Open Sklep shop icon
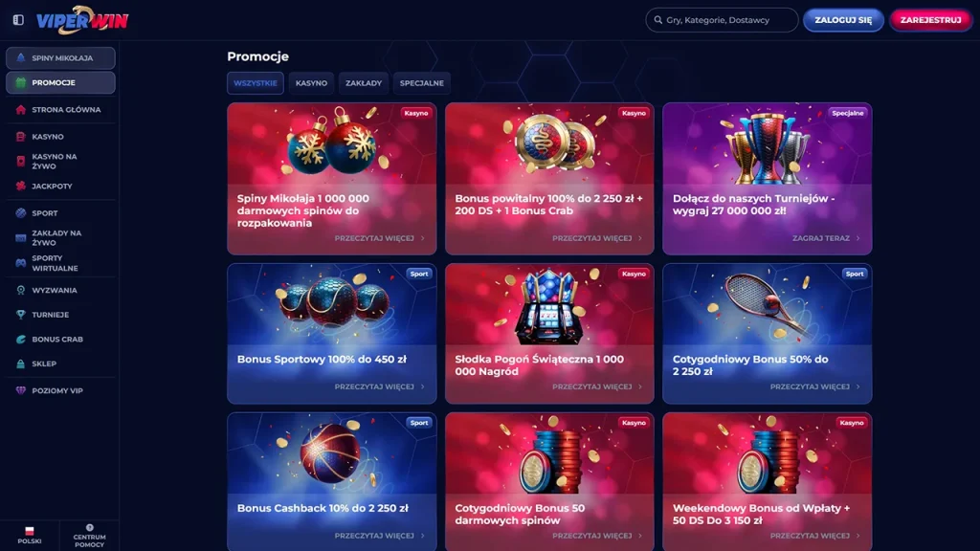The image size is (980, 551). click(21, 364)
